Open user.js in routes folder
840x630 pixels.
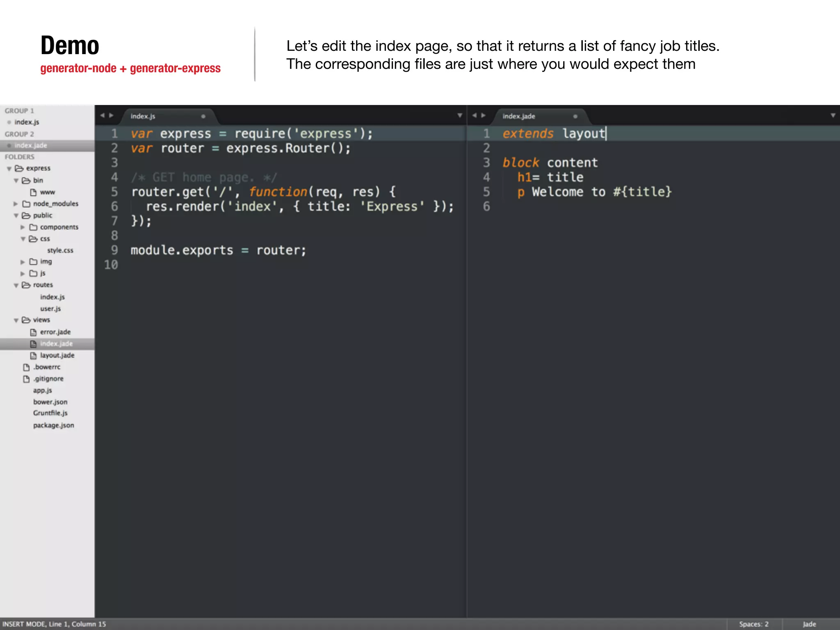pos(50,308)
